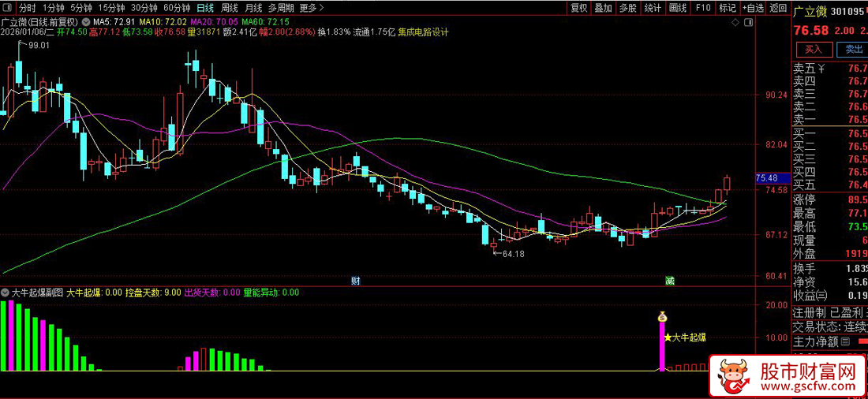The image size is (868, 399).
Task: Open the 多股 multi-stock view
Action: (628, 8)
